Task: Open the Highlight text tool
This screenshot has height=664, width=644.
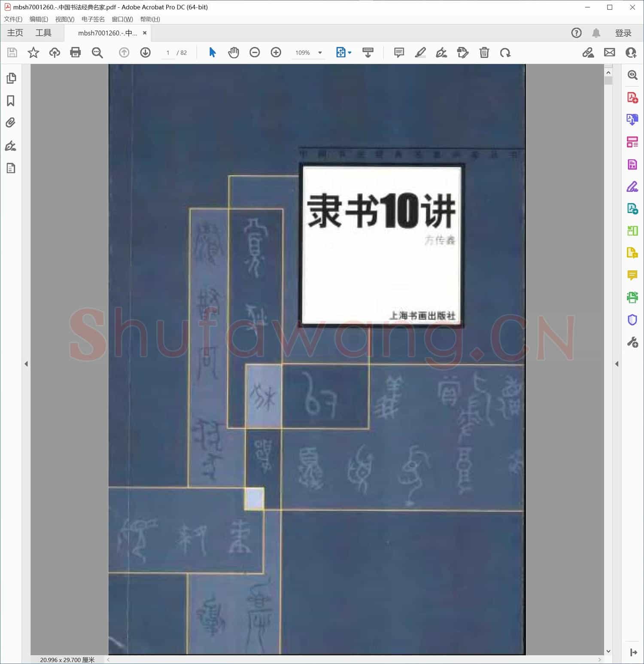Action: pos(420,52)
